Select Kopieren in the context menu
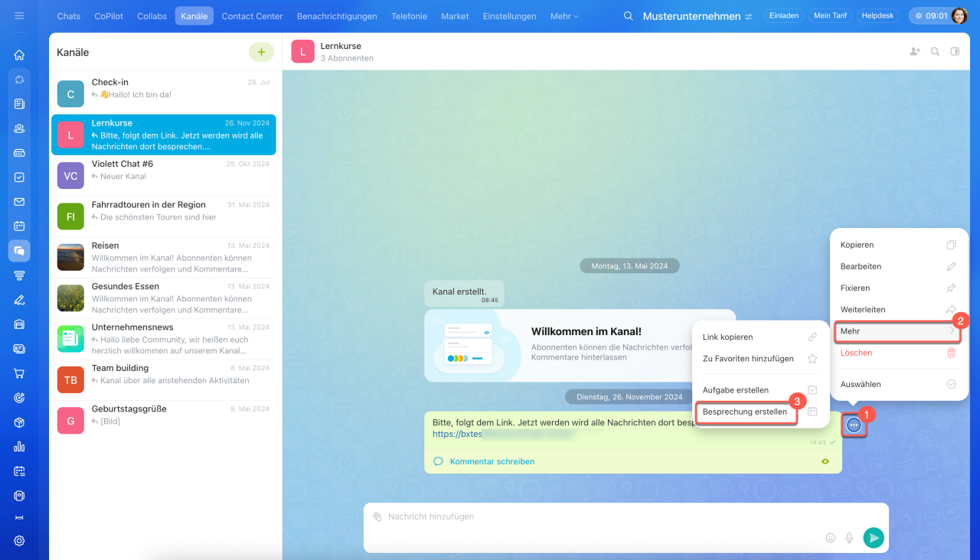Screen dimensions: 980x560 [899, 245]
